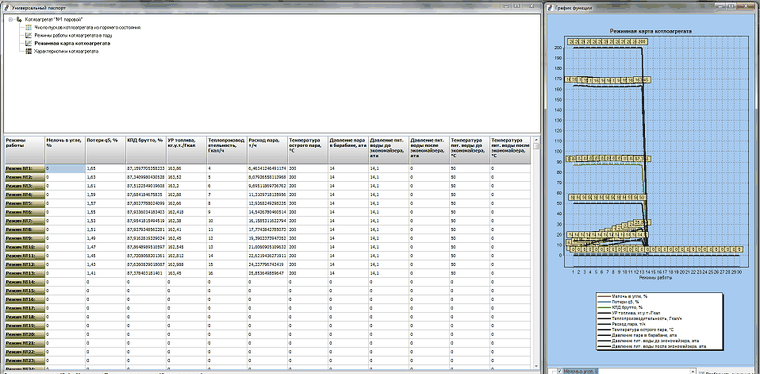
Task: Click УР топлива cell 163,86 in Режим №1
Action: [x=187, y=168]
